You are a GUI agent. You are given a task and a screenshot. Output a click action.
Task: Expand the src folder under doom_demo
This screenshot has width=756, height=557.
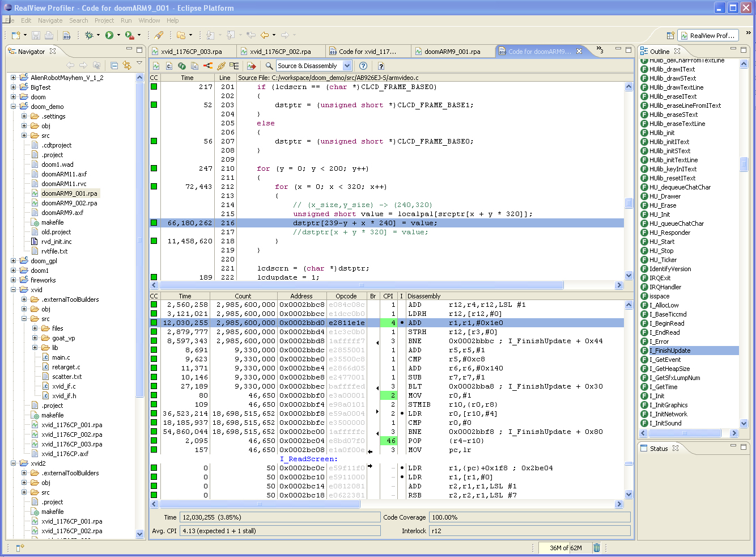click(24, 136)
